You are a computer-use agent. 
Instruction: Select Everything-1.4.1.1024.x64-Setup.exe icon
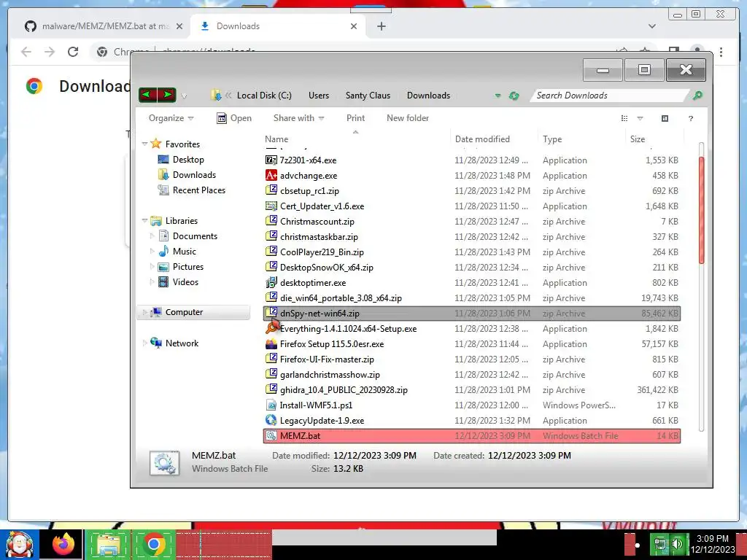click(x=272, y=327)
